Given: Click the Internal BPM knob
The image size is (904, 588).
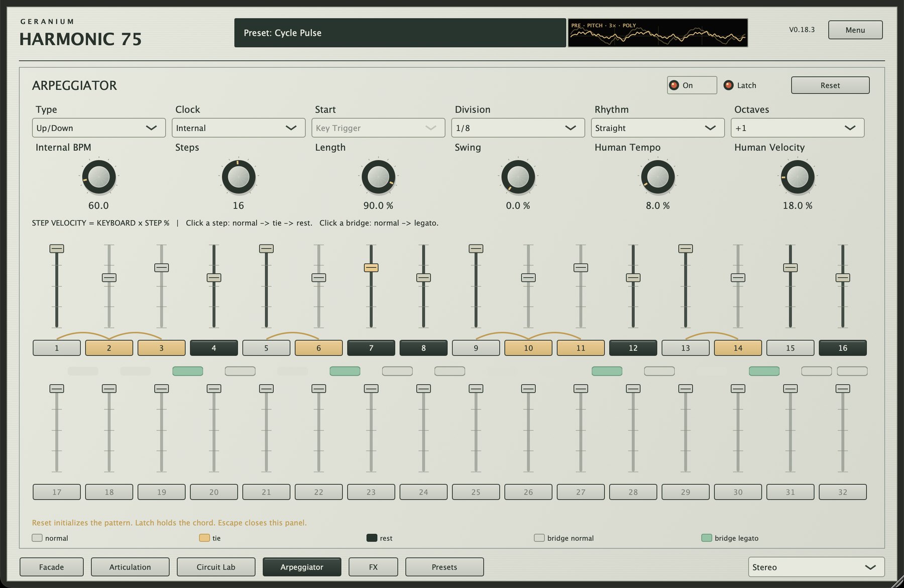Looking at the screenshot, I should [99, 177].
